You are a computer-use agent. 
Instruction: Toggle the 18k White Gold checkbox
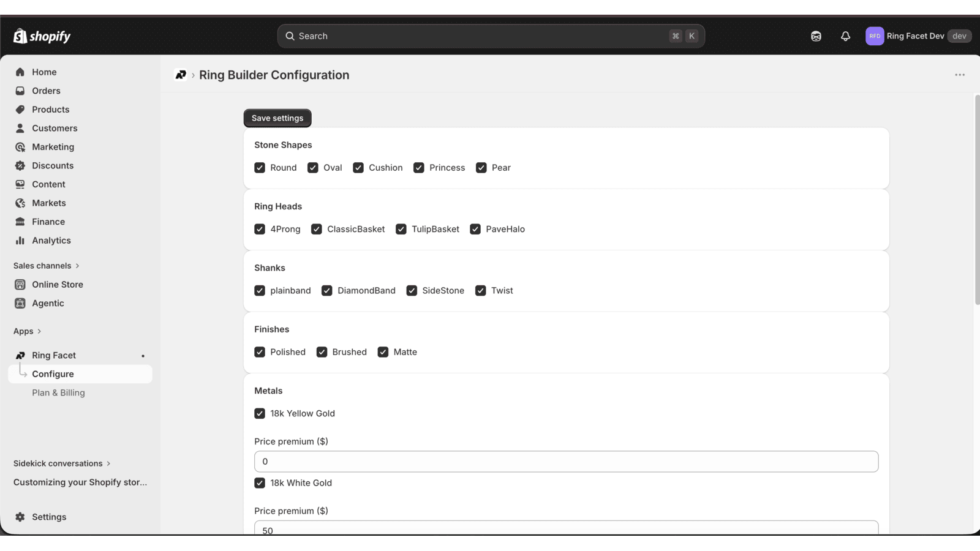tap(260, 483)
